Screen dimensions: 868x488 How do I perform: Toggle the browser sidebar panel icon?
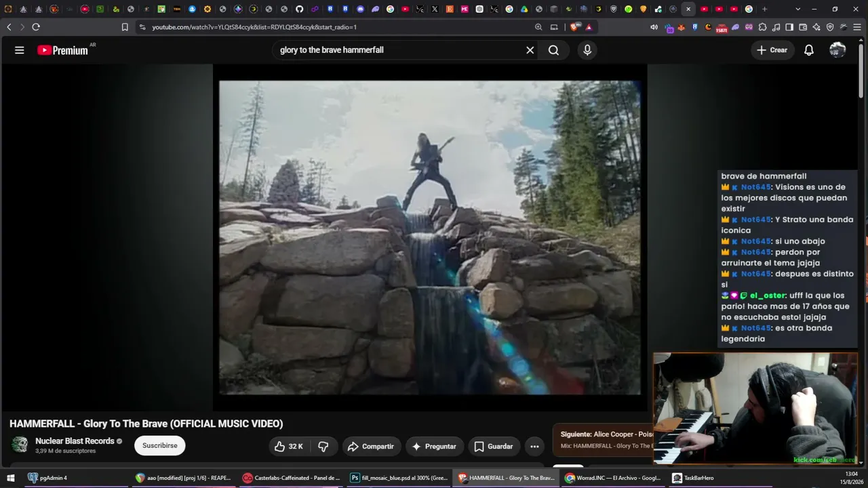[789, 27]
